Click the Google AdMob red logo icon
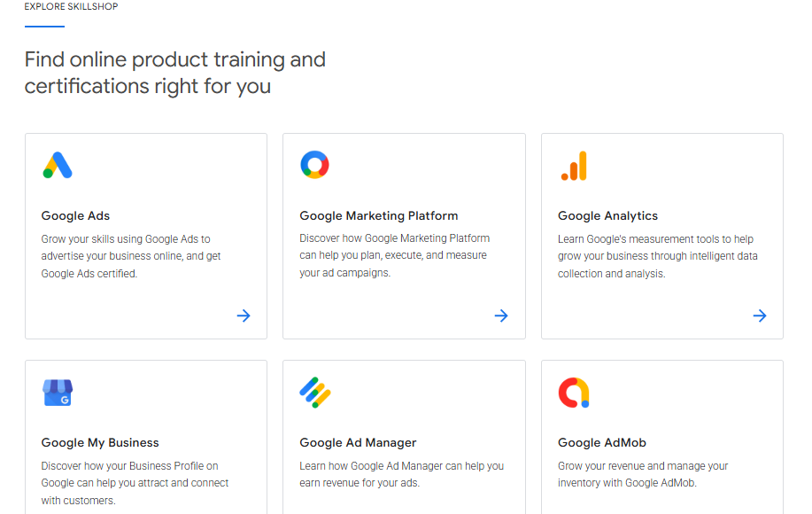 click(574, 392)
